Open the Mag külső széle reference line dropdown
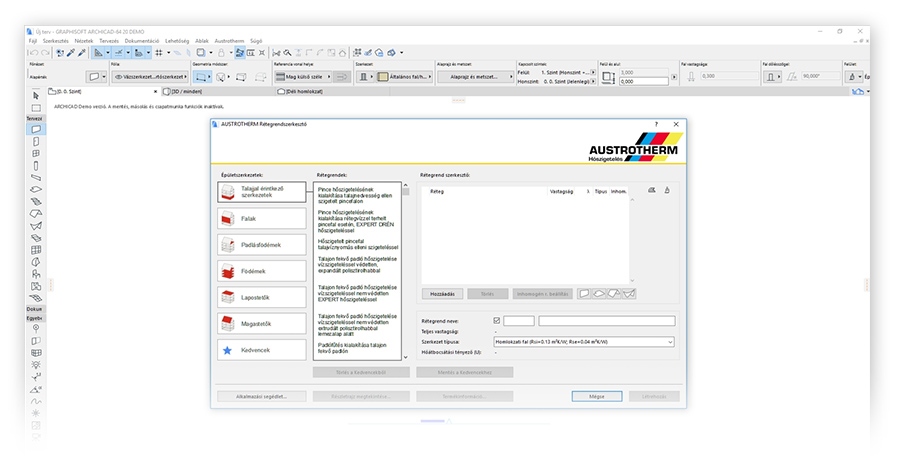900x456 pixels. pos(304,76)
